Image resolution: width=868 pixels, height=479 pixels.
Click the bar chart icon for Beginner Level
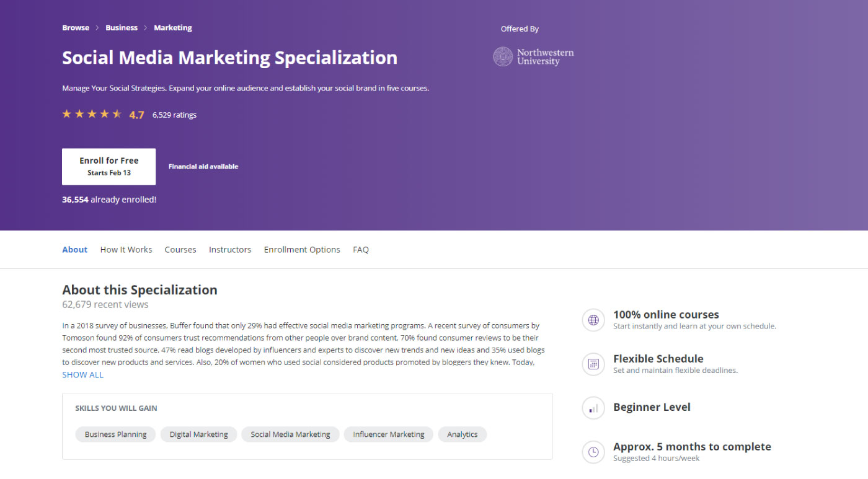593,408
